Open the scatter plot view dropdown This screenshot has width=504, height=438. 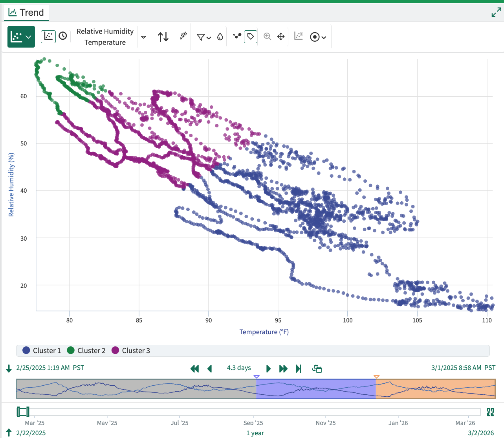(21, 37)
